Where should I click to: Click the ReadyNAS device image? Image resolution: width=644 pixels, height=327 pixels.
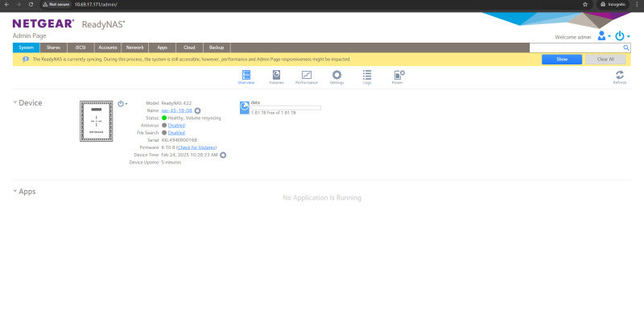pos(96,121)
